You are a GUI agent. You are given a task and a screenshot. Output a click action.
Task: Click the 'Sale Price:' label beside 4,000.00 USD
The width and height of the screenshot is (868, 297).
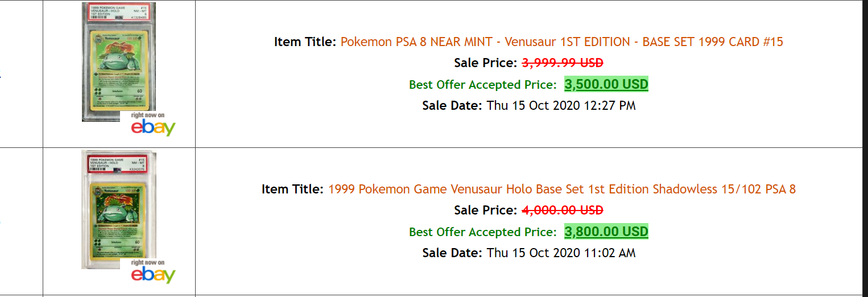pos(486,210)
